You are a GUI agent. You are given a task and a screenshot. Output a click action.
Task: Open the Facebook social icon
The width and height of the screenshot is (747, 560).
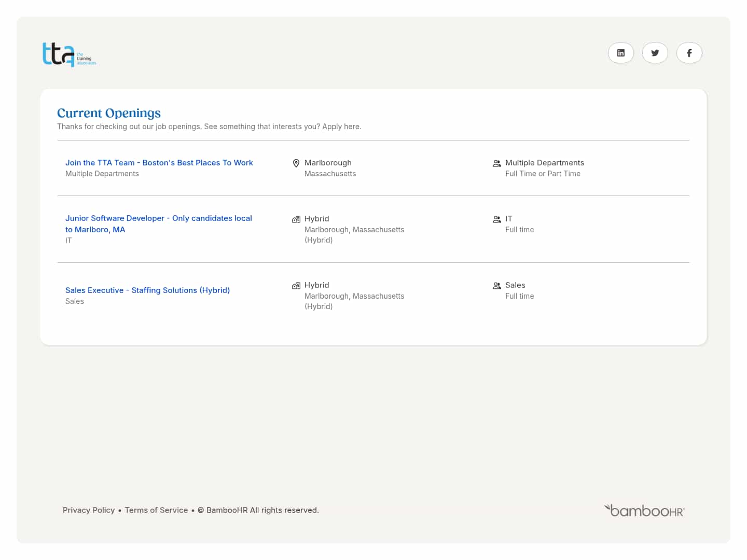pyautogui.click(x=689, y=53)
